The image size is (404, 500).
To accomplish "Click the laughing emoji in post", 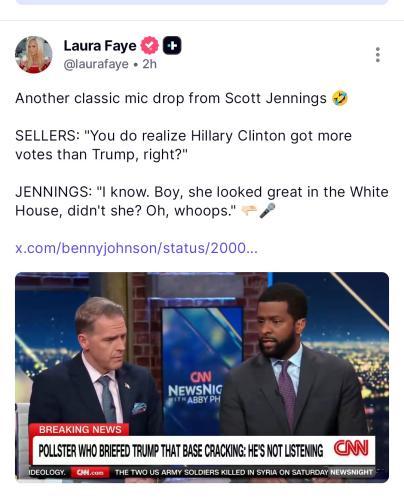I will click(x=340, y=98).
